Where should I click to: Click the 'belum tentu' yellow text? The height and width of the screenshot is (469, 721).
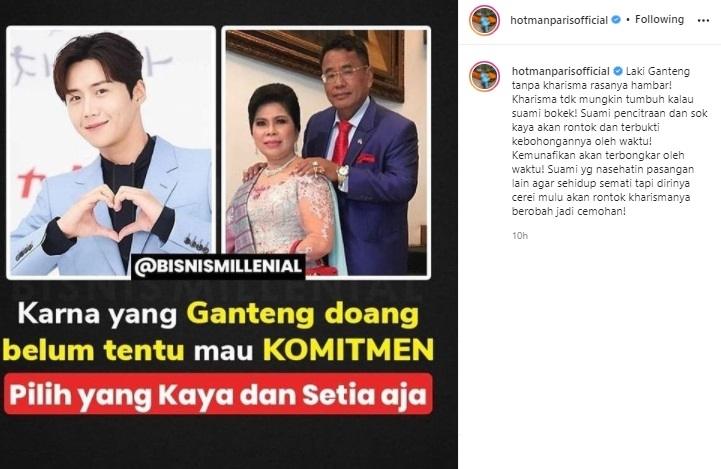point(93,350)
